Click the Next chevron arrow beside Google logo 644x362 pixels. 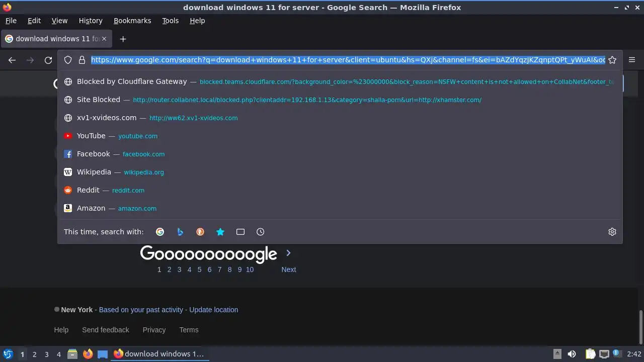(x=288, y=253)
